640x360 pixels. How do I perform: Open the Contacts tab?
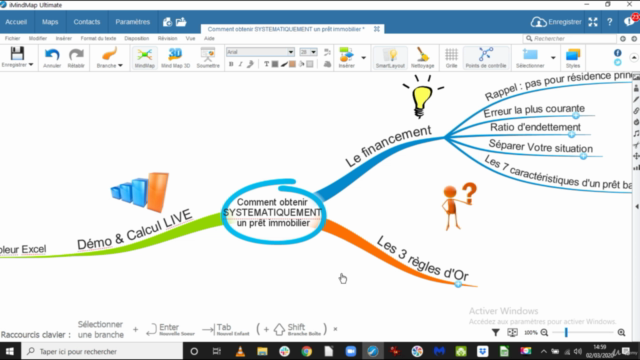pyautogui.click(x=87, y=22)
